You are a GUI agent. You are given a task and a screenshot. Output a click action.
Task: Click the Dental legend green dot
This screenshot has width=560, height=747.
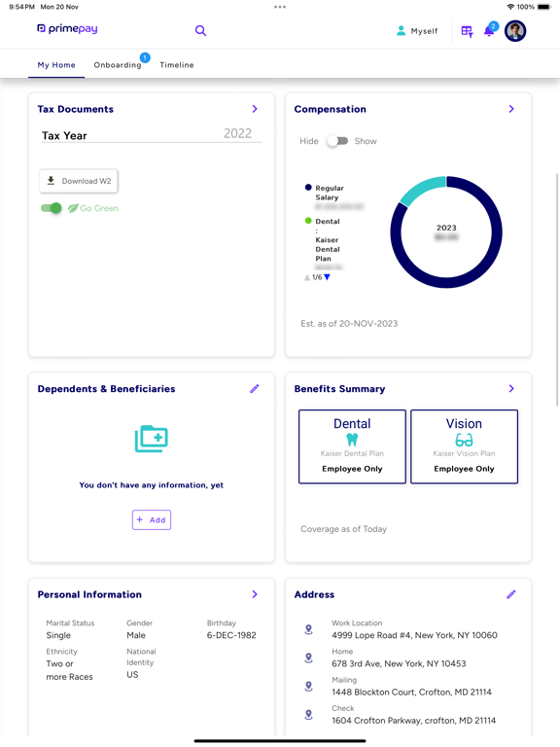(x=308, y=221)
